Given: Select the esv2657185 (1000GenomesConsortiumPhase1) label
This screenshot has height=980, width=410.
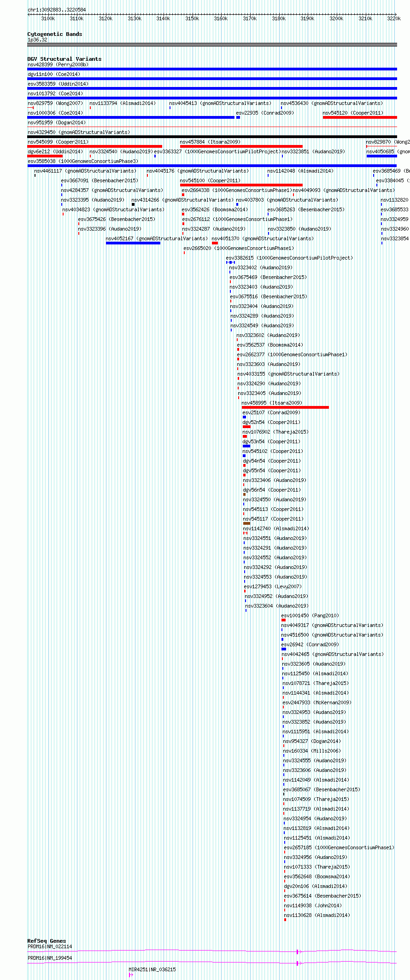Looking at the screenshot, I should [x=339, y=848].
